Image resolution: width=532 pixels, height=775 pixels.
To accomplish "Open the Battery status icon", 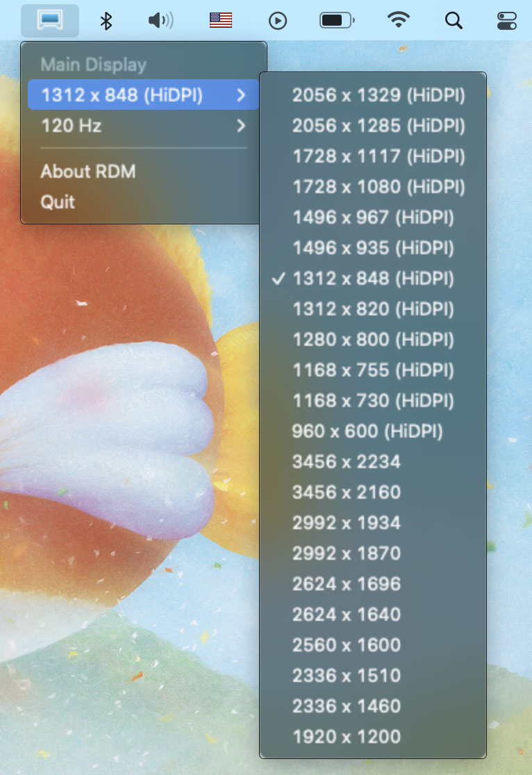I will point(338,20).
